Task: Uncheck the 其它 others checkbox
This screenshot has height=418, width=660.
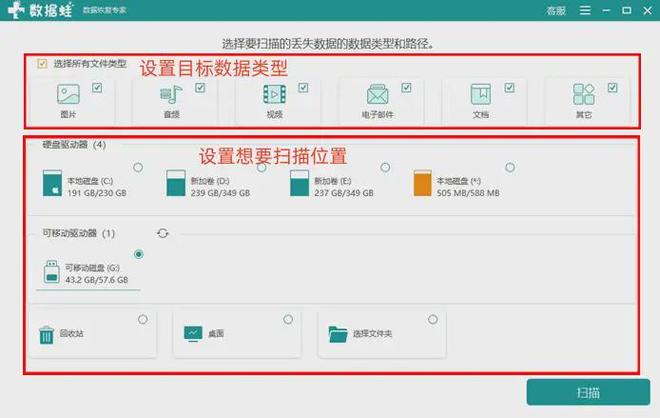Action: (612, 88)
